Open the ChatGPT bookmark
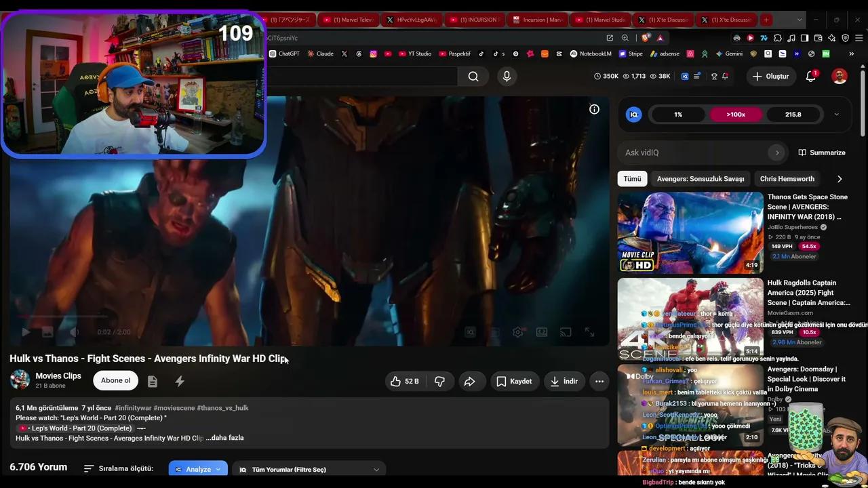 [x=284, y=54]
